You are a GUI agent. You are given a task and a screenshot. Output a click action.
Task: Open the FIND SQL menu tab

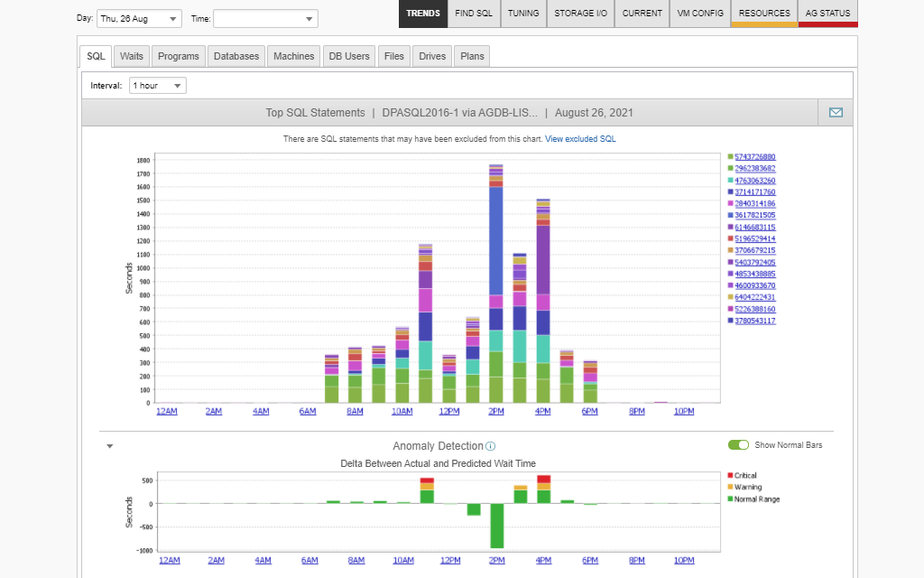[x=474, y=14]
